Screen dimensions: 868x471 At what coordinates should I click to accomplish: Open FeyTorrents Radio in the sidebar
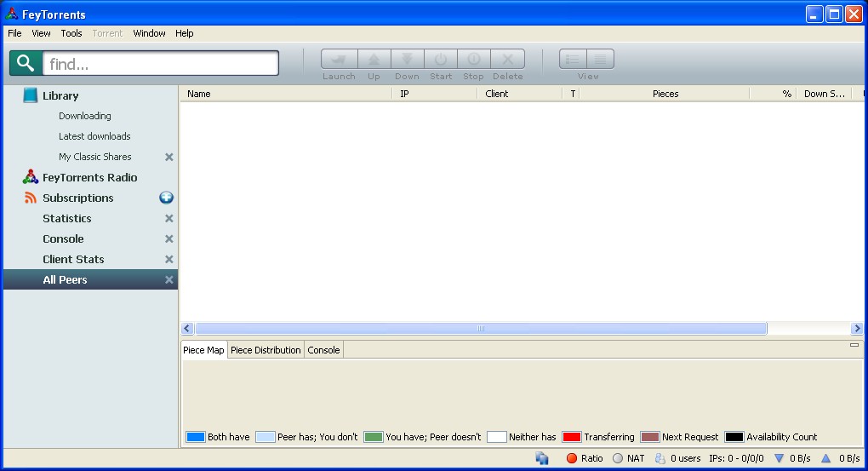pos(89,177)
